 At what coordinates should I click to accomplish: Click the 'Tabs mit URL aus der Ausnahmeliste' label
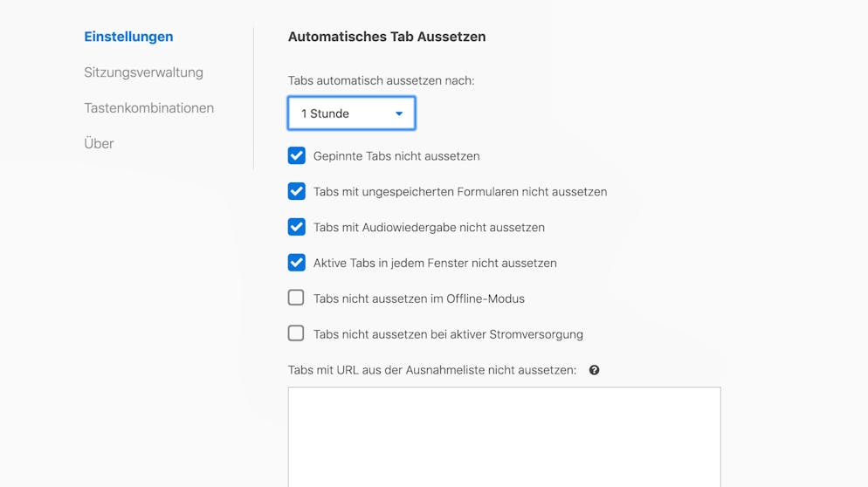(431, 370)
